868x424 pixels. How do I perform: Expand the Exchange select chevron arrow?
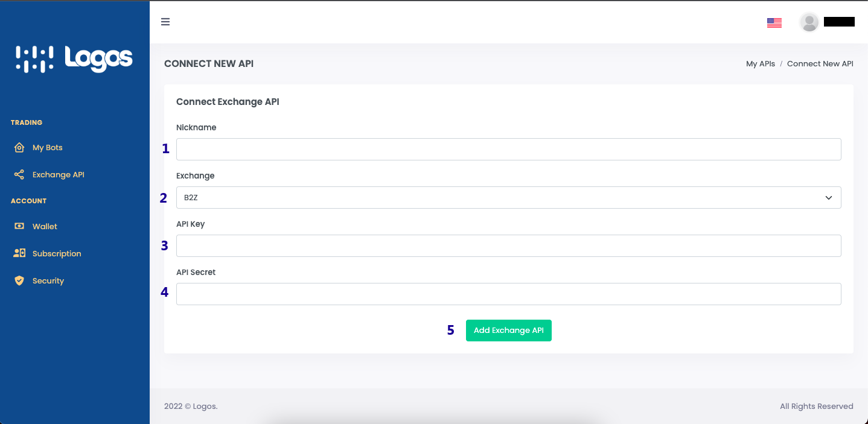point(829,198)
